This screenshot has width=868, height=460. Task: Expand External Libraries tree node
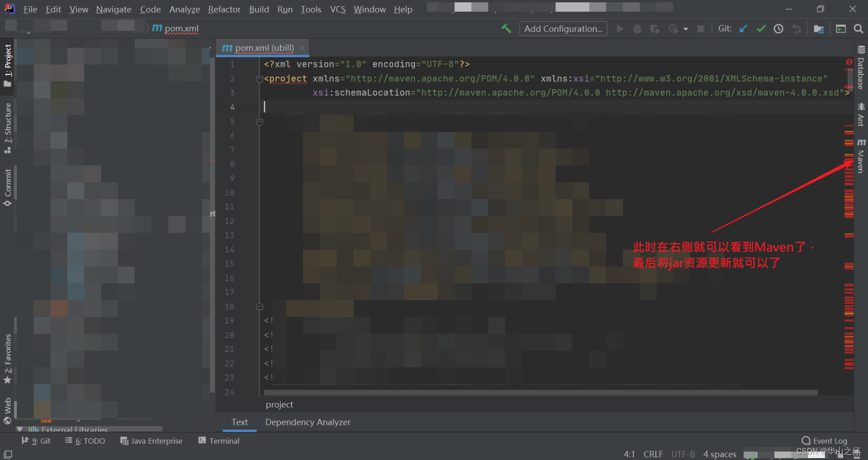click(x=20, y=429)
